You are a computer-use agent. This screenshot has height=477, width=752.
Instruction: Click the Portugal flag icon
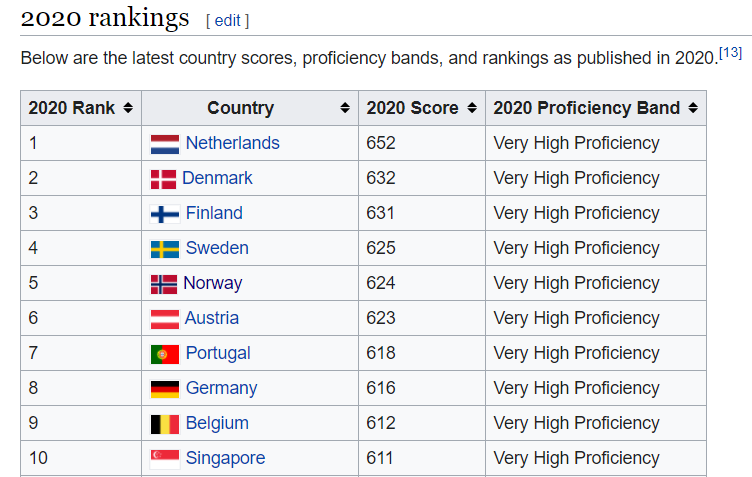click(164, 354)
